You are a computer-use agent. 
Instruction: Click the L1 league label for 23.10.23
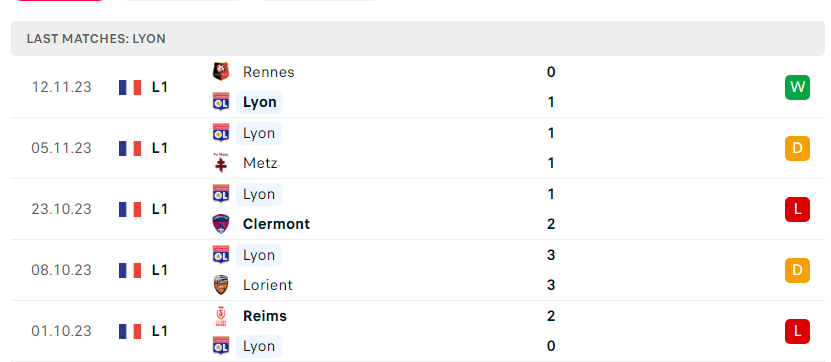pyautogui.click(x=160, y=209)
